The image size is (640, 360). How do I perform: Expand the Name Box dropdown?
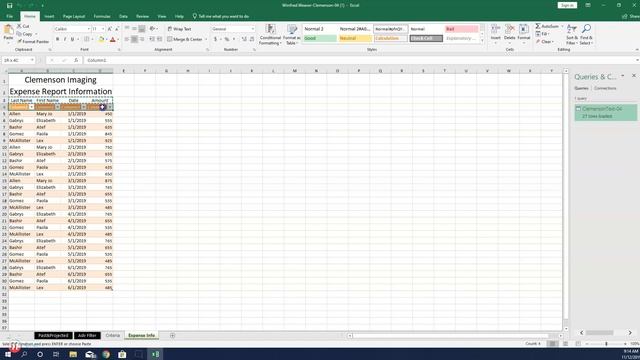[32, 60]
